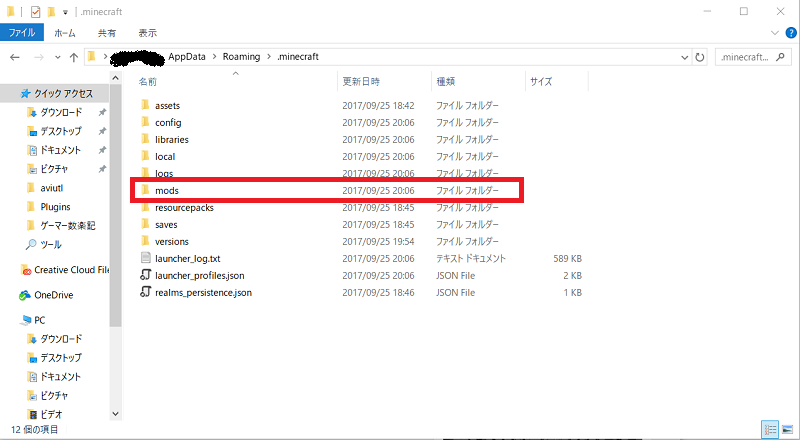Select the logs folder name
The image size is (800, 440).
click(164, 174)
